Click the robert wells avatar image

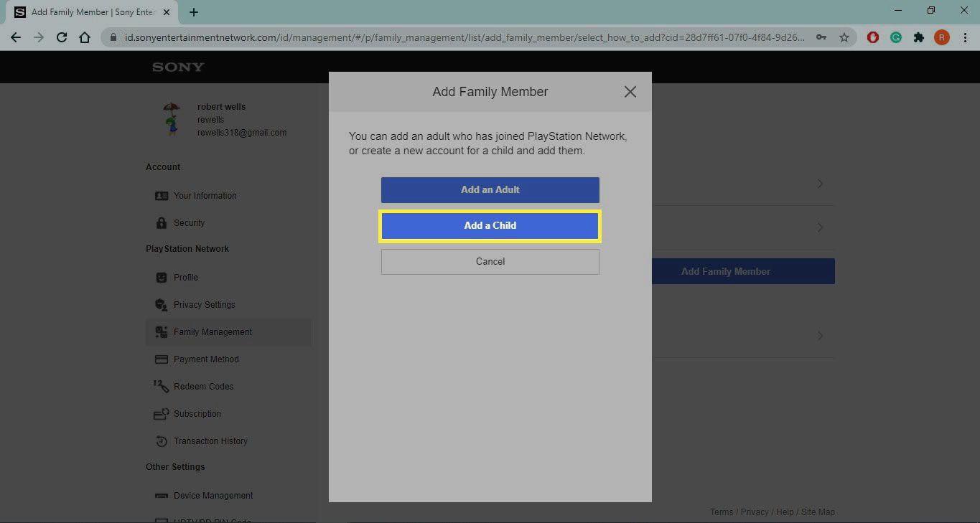pyautogui.click(x=171, y=119)
